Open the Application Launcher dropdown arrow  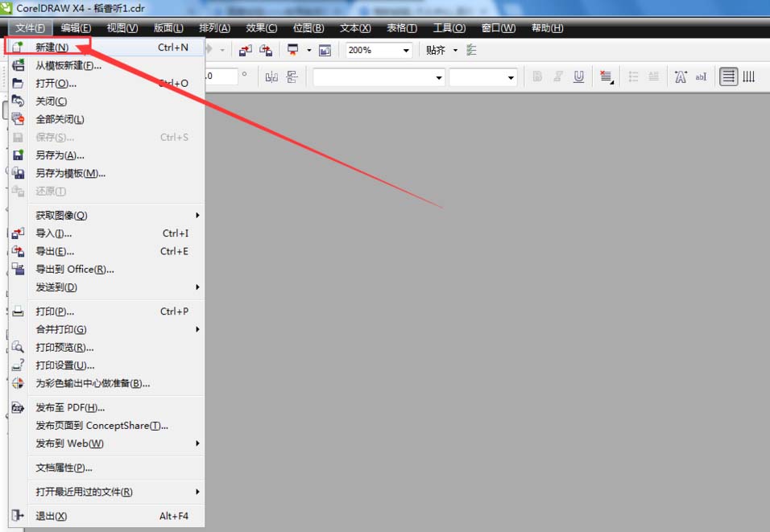(x=308, y=50)
